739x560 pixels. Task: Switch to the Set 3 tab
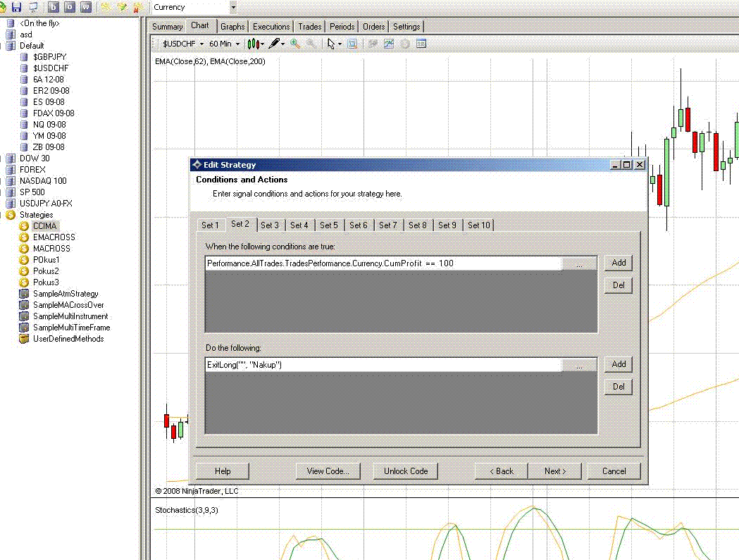(x=270, y=225)
